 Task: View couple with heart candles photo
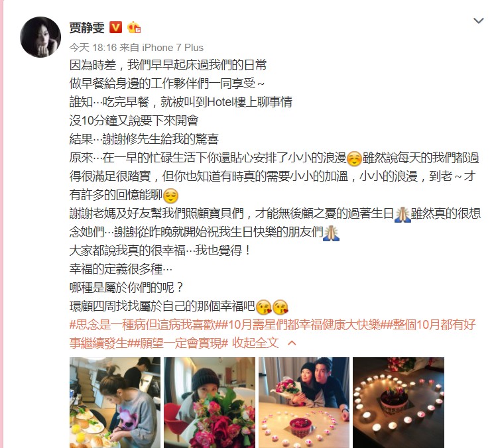[304, 403]
